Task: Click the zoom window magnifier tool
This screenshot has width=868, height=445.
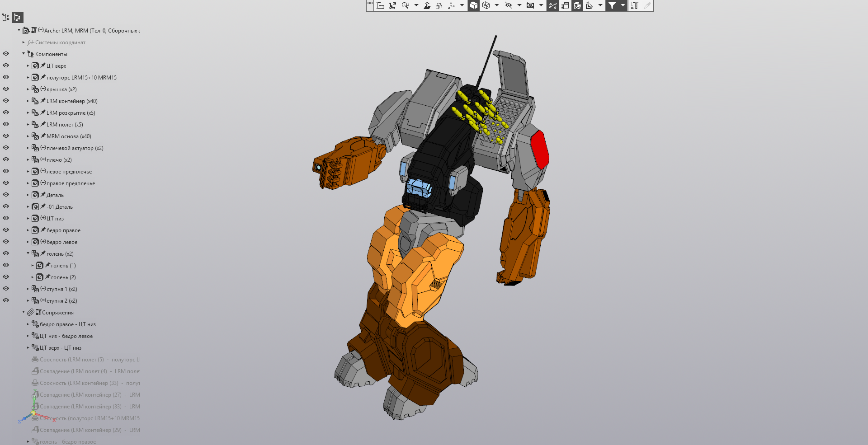Action: [405, 5]
